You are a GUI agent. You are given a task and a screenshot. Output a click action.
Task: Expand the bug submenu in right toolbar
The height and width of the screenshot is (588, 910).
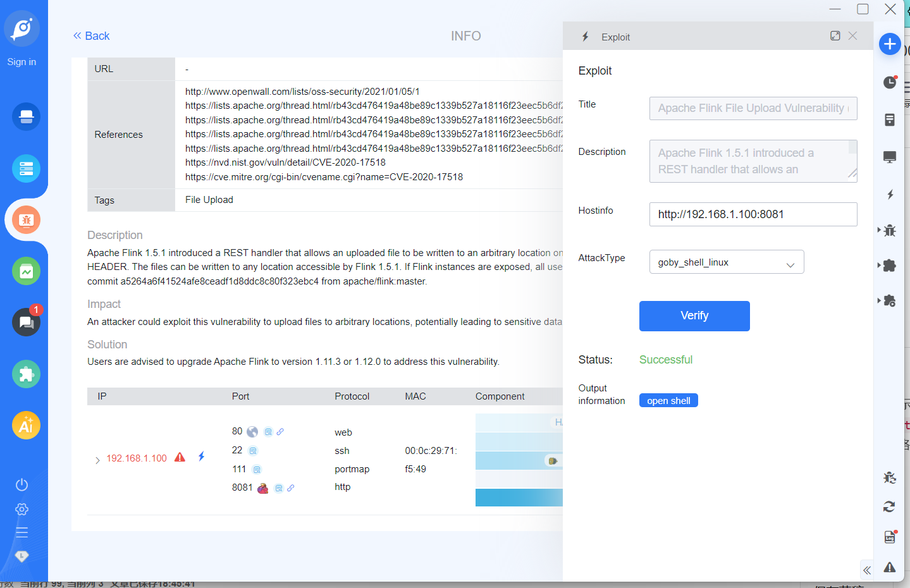(878, 230)
